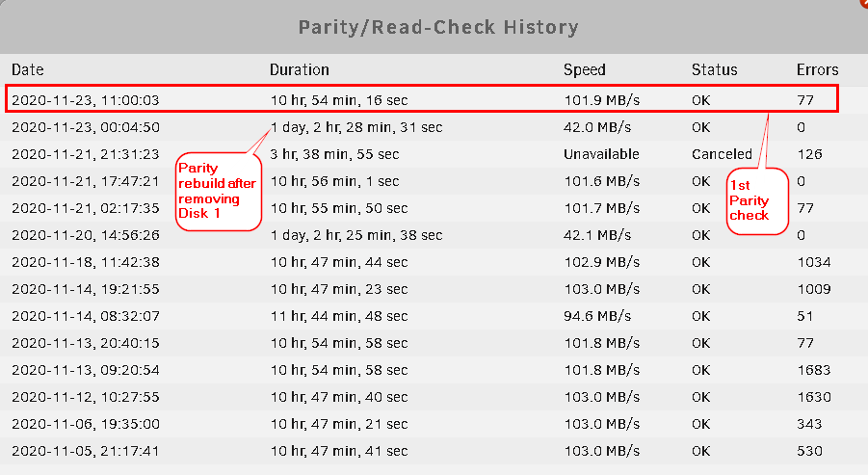868x475 pixels.
Task: Click speed value 42.1 MB/s
Action: 597,235
